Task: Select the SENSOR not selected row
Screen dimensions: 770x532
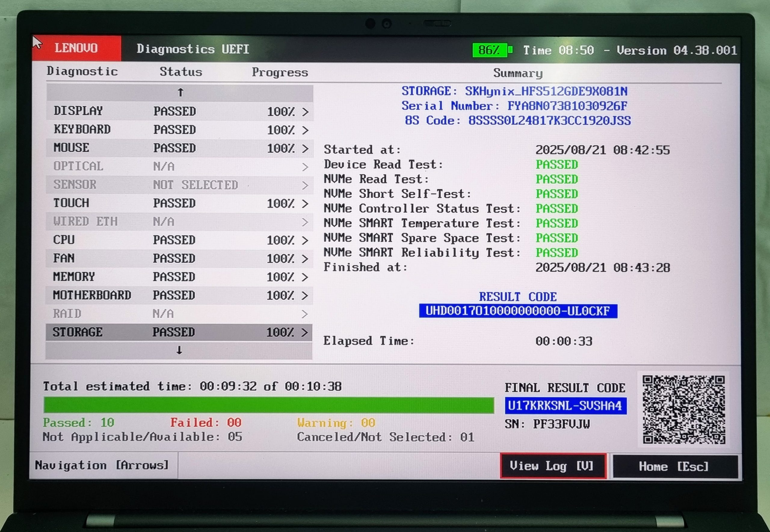Action: point(180,185)
